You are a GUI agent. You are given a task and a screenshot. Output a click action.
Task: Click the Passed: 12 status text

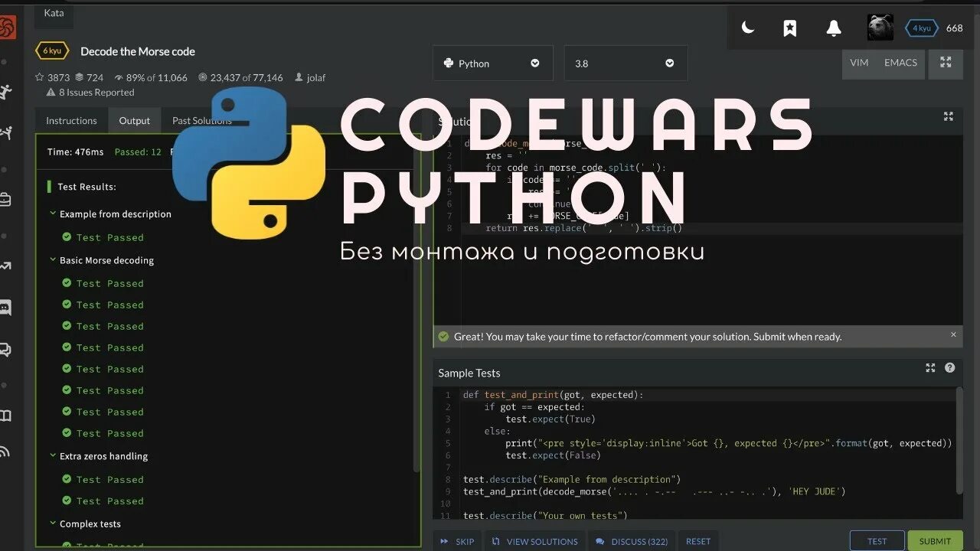click(138, 152)
